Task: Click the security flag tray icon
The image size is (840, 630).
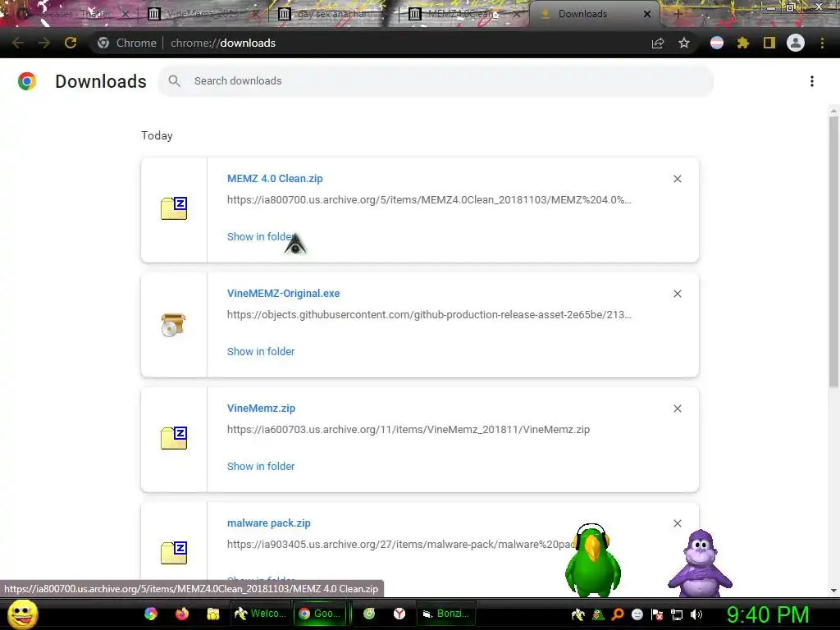Action: (x=657, y=614)
